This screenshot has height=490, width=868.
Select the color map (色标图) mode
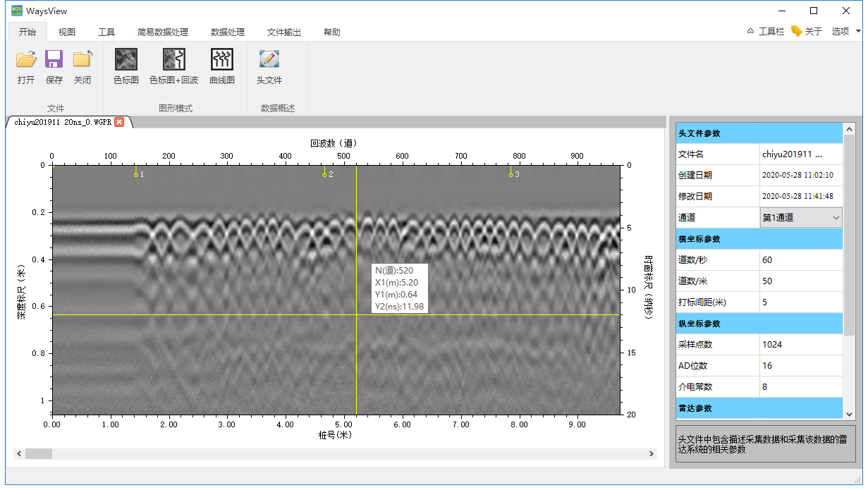click(126, 59)
